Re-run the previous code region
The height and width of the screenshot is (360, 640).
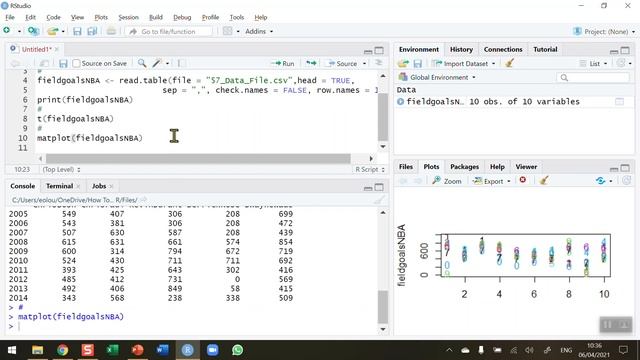[311, 63]
